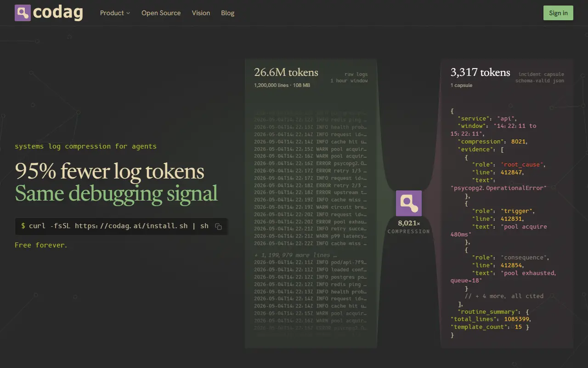Click the '+ 1,199,979 more lines' text
Screen dimensions: 588x368
(x=295, y=255)
